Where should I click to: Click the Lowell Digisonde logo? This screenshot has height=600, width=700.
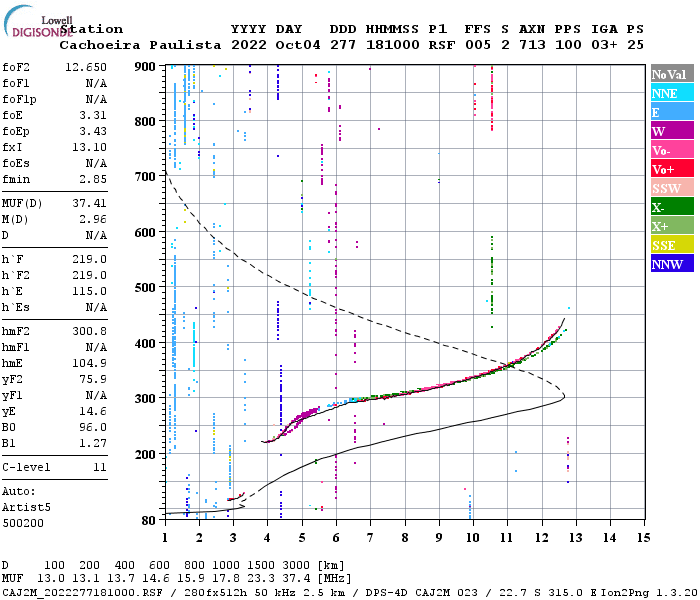pyautogui.click(x=38, y=21)
